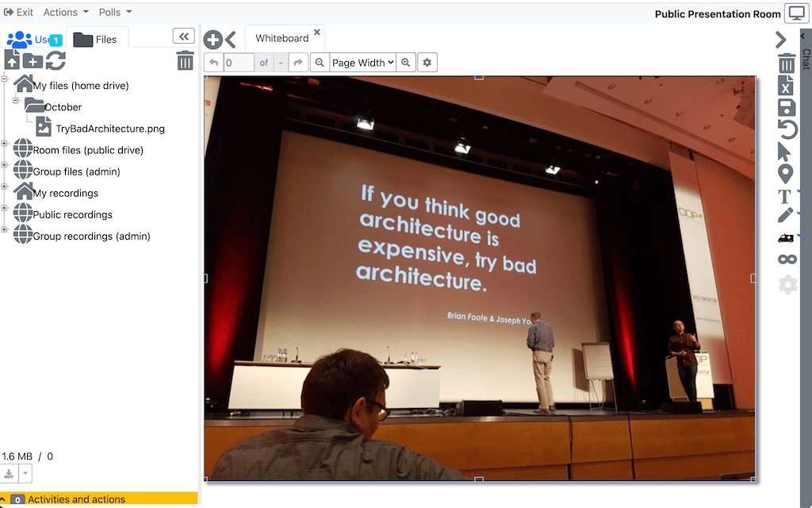Image resolution: width=812 pixels, height=508 pixels.
Task: Switch to the Users tab
Action: 32,39
